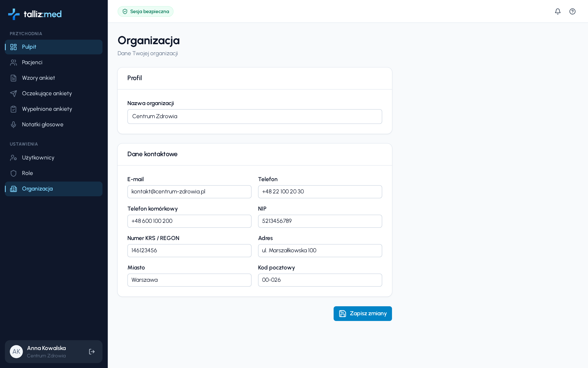Click the shield check icon in Sesja bezpieczna
The height and width of the screenshot is (368, 588).
click(x=125, y=11)
